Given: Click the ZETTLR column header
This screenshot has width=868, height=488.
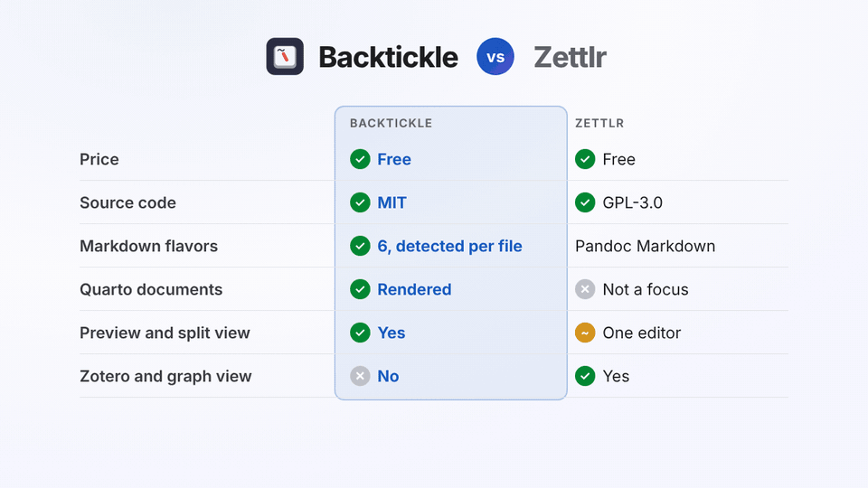Looking at the screenshot, I should [x=599, y=124].
